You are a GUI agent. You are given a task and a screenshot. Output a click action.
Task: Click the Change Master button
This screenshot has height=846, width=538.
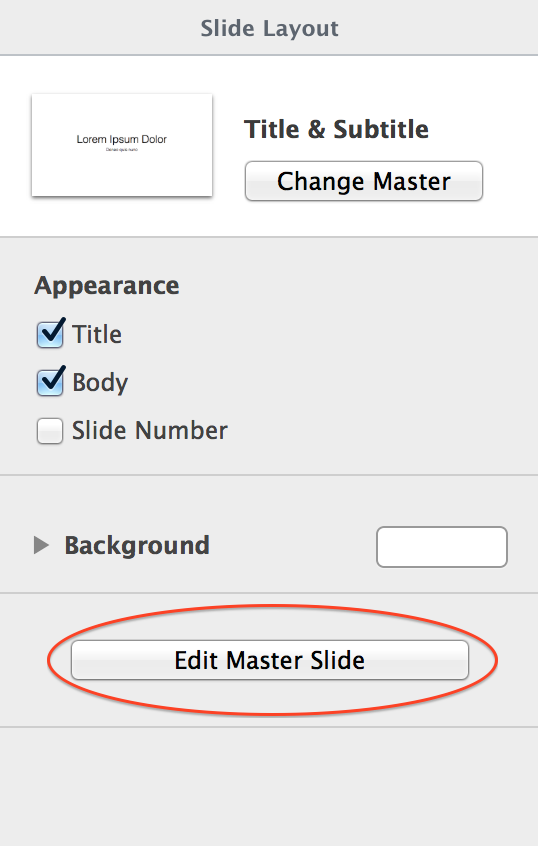pos(364,181)
